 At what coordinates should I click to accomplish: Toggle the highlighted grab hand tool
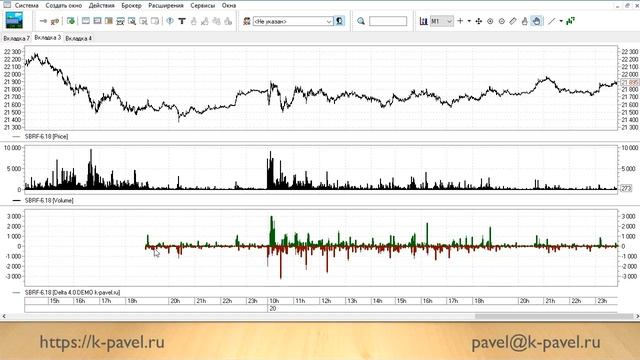pos(537,21)
